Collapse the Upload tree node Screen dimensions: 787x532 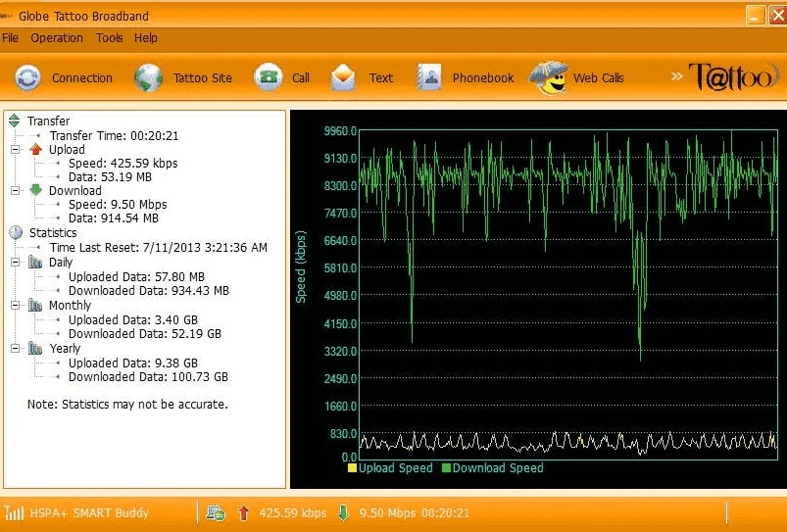[x=16, y=150]
